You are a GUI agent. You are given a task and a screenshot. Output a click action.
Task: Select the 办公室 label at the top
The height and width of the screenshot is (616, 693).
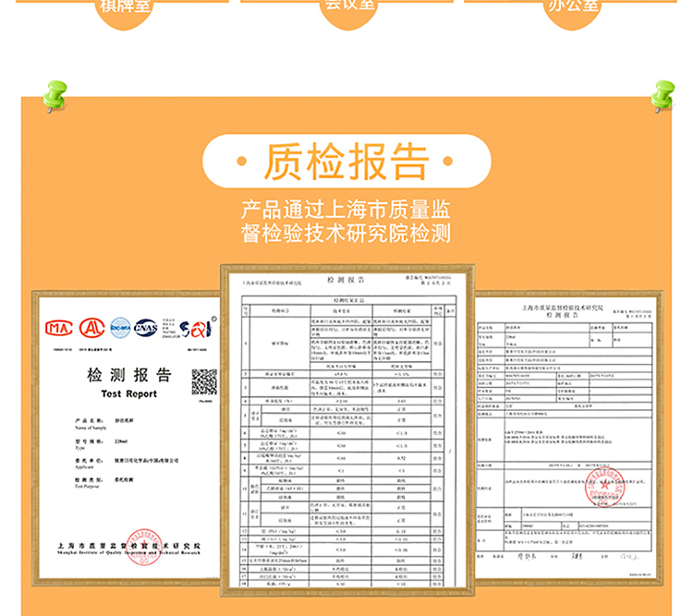click(573, 6)
